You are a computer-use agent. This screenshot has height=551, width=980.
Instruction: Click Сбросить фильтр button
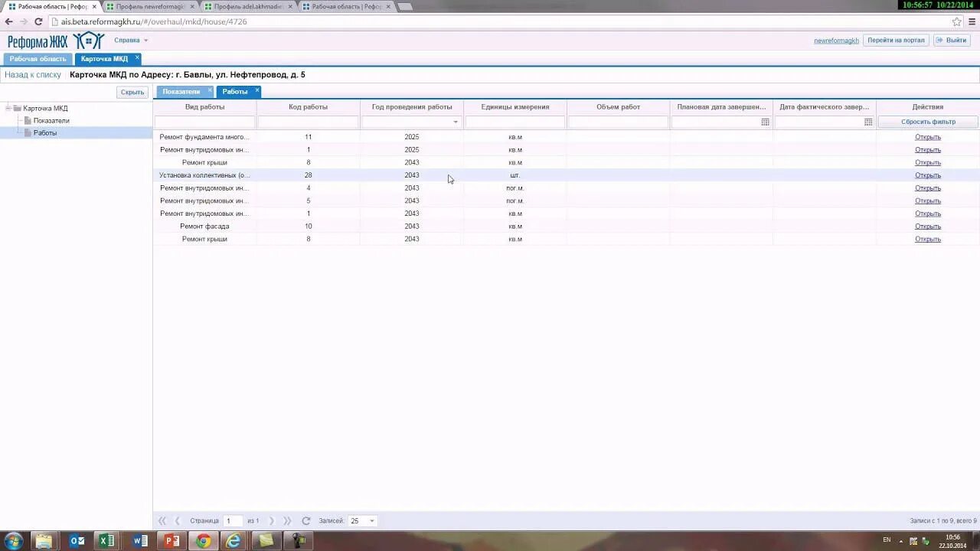tap(928, 122)
